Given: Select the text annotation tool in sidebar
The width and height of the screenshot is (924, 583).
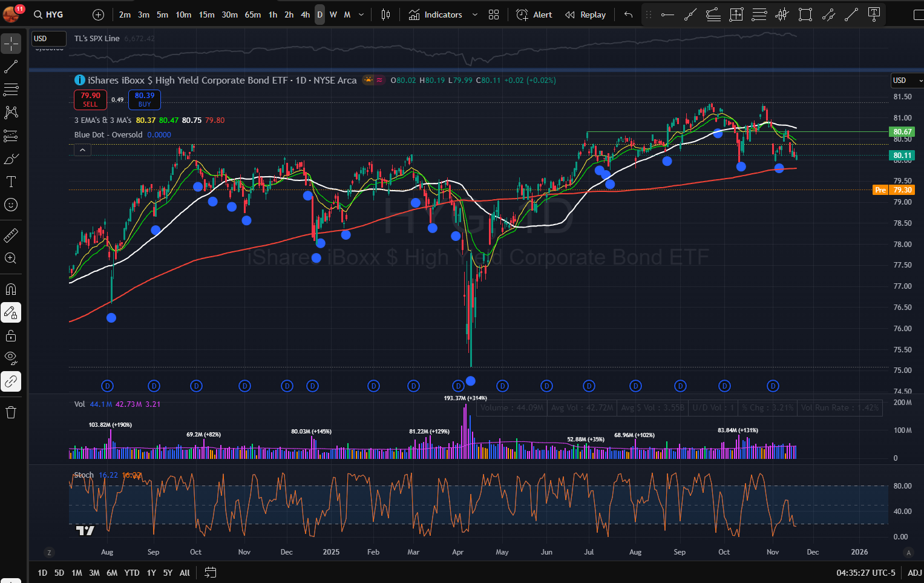Looking at the screenshot, I should pos(11,182).
